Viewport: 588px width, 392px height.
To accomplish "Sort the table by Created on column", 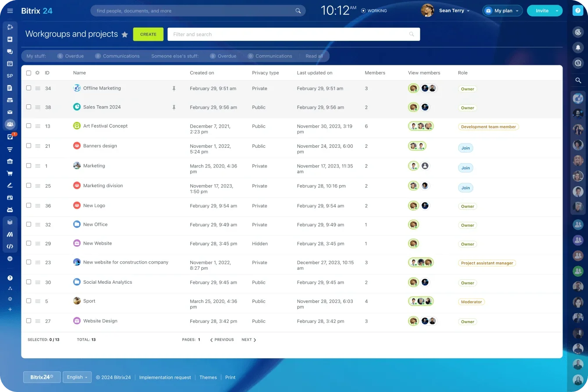I will tap(202, 73).
